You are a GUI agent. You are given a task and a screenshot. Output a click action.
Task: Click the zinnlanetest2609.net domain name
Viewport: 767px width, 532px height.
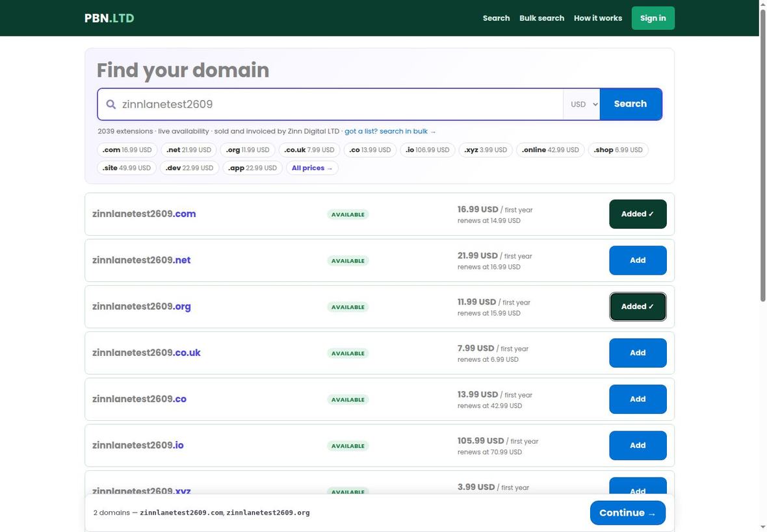(x=141, y=260)
